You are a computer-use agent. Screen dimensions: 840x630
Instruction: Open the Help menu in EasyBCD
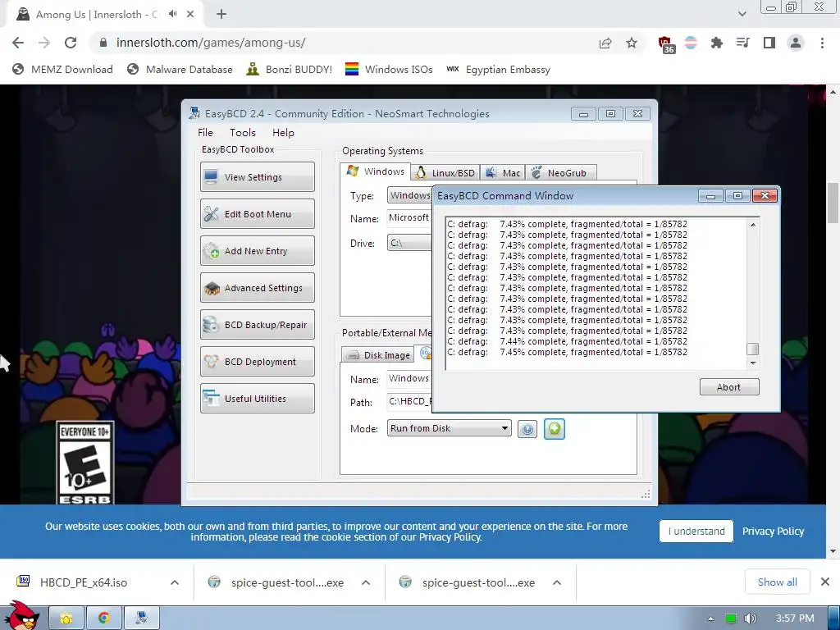click(x=283, y=132)
